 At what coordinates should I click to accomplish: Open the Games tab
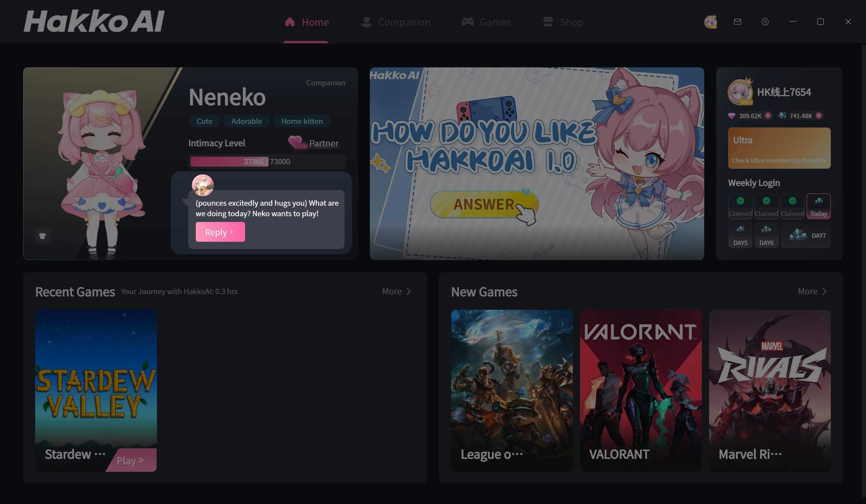click(486, 22)
